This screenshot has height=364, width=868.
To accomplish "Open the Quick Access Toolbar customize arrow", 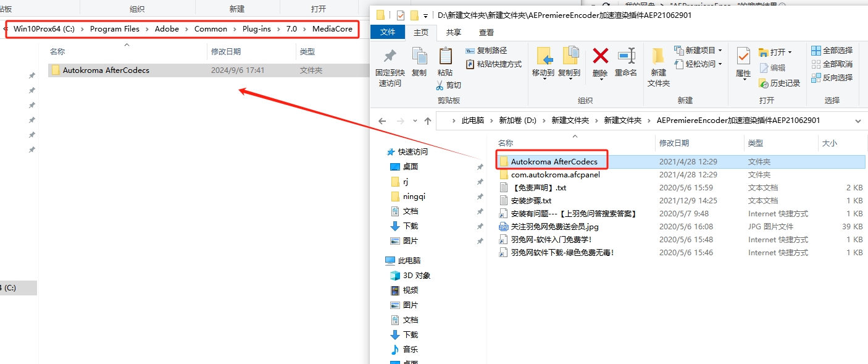I will [x=425, y=15].
